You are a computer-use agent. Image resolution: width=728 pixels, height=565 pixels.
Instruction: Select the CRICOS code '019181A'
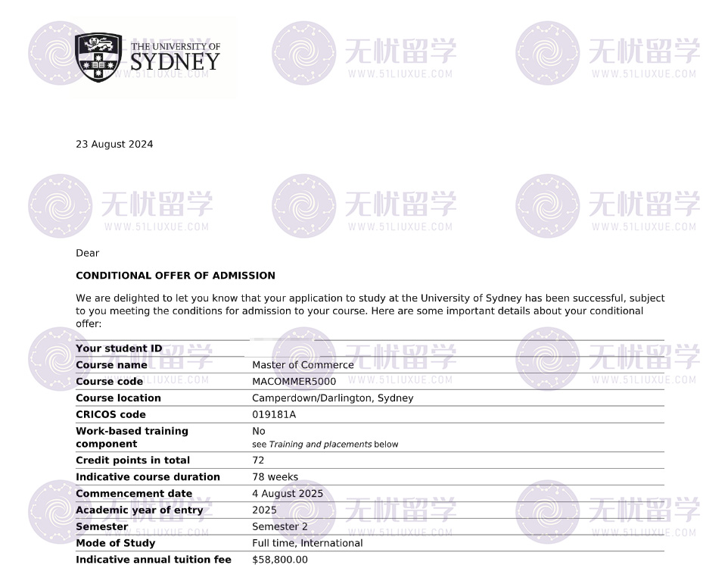[274, 415]
